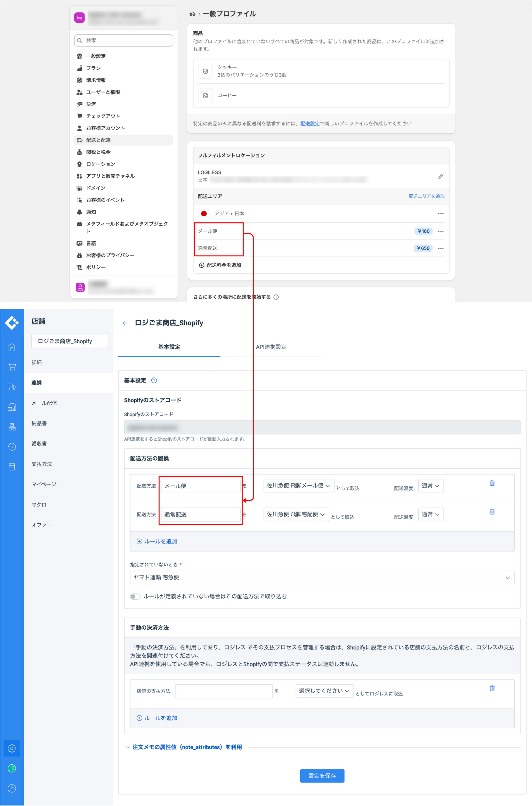Viewport: 532px width, 806px height.
Task: Toggle the undefined-rule default shipping switch
Action: coord(135,596)
